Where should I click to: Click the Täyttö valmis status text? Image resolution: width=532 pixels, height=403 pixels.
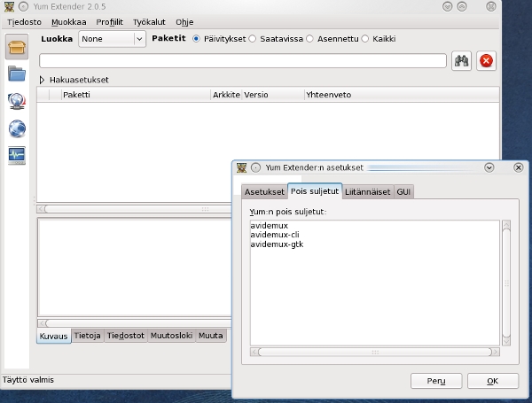pos(28,380)
